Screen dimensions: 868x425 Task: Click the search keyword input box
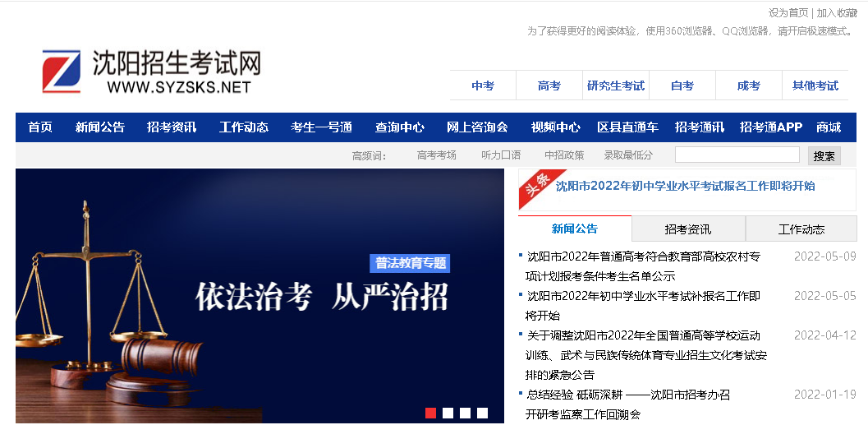(737, 155)
